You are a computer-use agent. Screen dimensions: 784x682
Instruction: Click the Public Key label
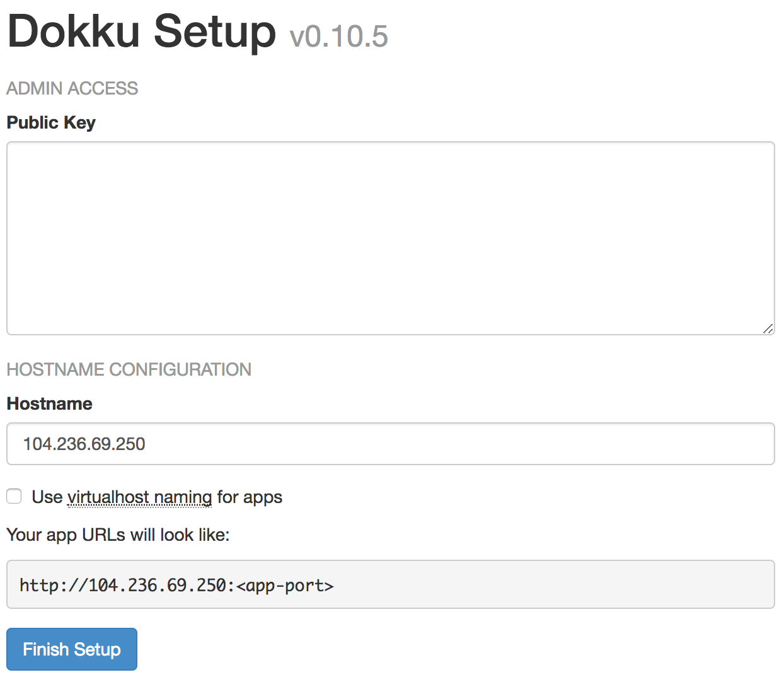50,122
